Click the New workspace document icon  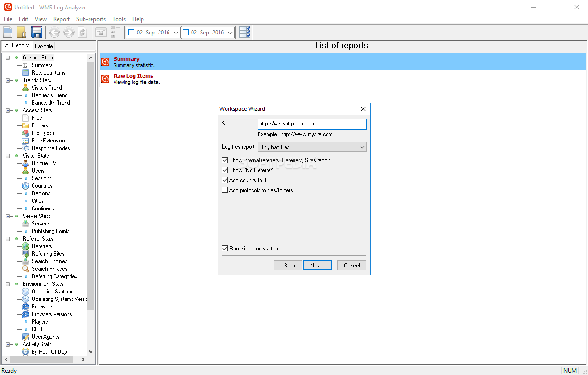8,32
